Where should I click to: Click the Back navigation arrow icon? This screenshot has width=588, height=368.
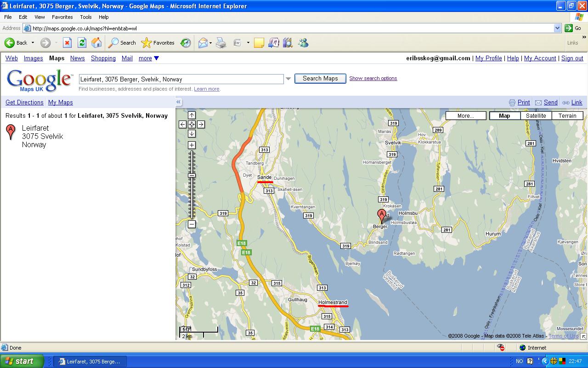[x=10, y=43]
